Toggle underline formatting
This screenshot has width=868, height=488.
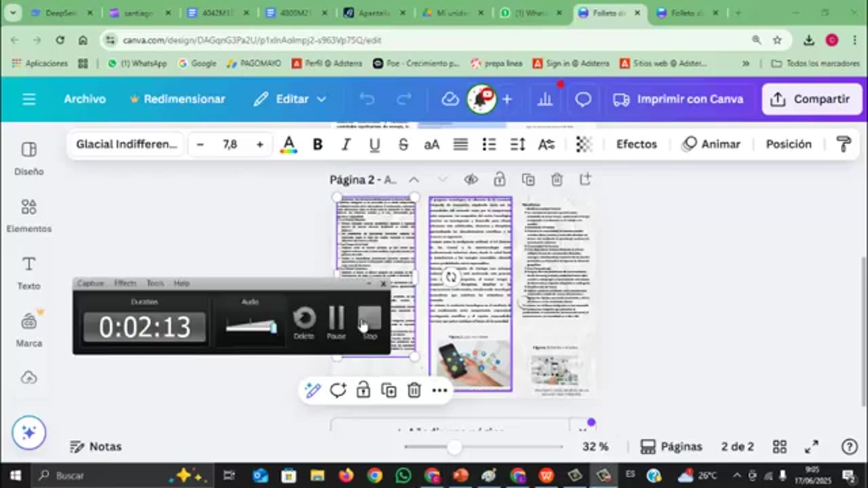coord(374,144)
